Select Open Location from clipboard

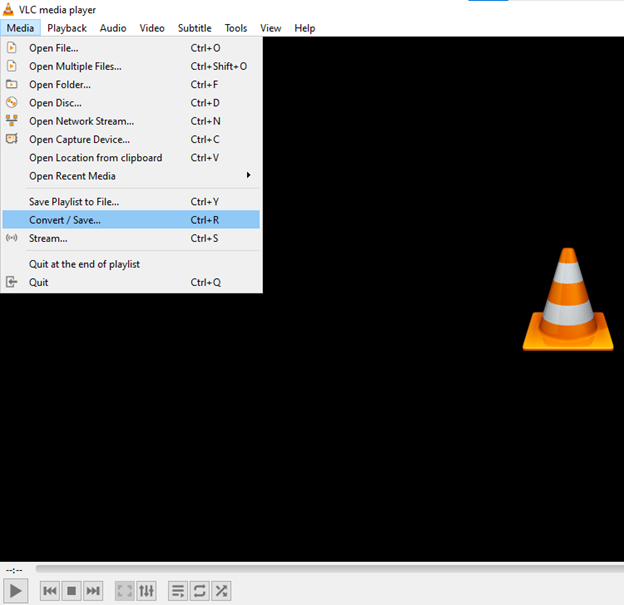click(x=131, y=158)
